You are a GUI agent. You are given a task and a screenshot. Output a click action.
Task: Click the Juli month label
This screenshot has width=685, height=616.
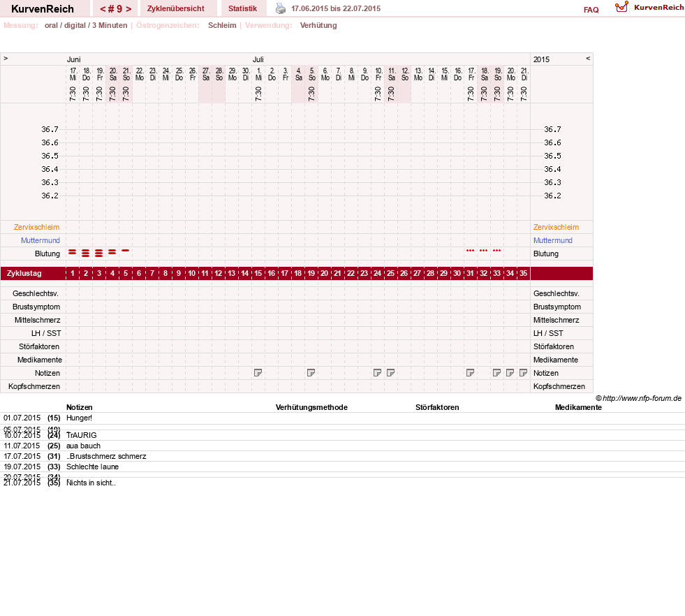coord(258,59)
